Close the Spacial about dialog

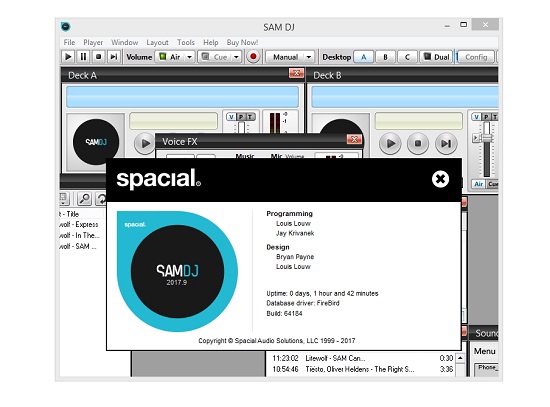click(x=440, y=179)
